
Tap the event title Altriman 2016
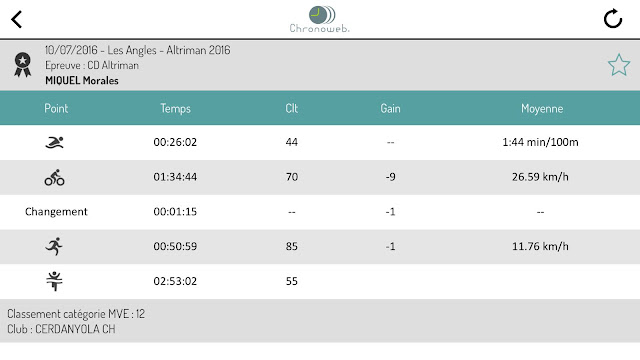pos(198,50)
